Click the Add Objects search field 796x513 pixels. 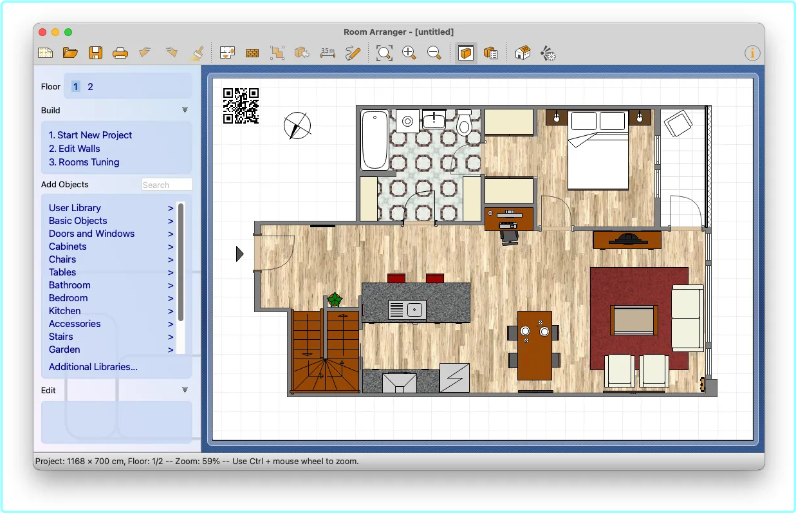[165, 185]
